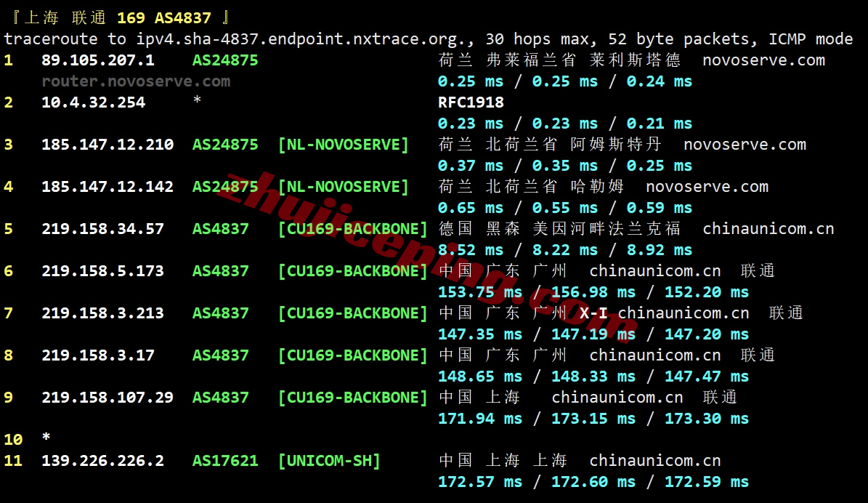
Task: Click the [CU169-BACKBONE] tag on hop 5
Action: (x=352, y=229)
